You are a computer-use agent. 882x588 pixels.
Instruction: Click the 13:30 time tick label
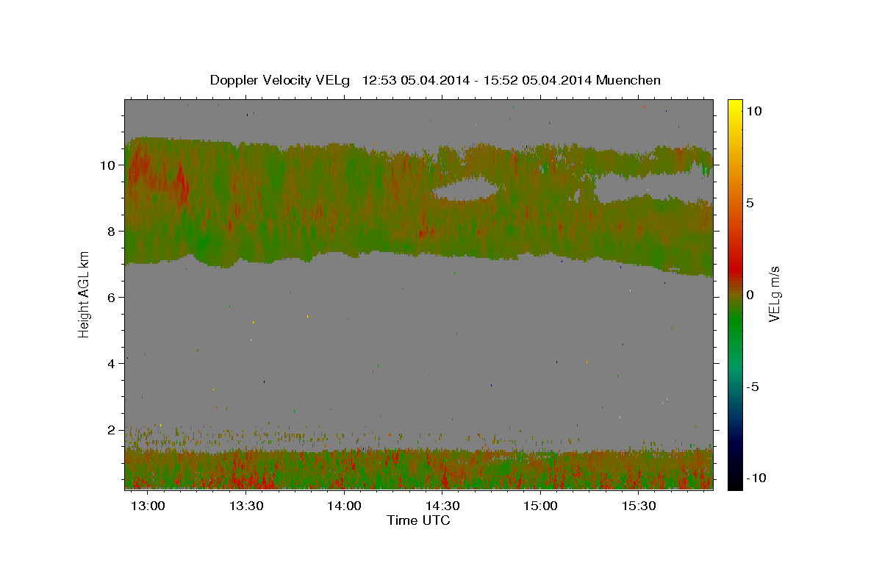[x=245, y=506]
